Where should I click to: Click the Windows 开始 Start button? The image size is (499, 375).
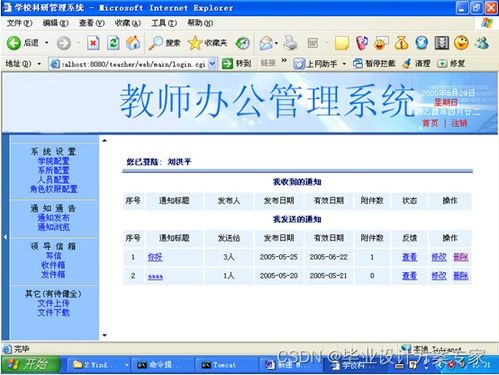point(31,364)
